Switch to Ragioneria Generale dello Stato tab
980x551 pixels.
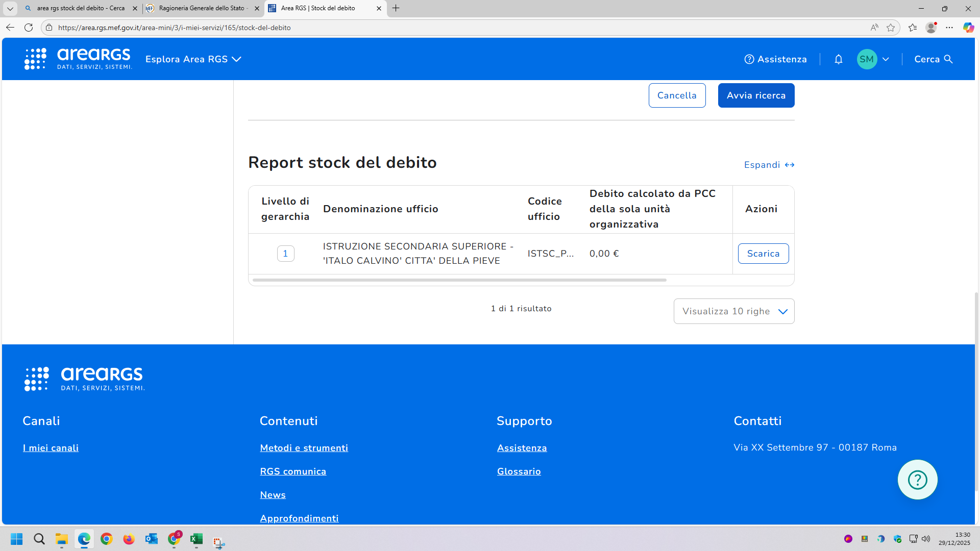pos(203,8)
